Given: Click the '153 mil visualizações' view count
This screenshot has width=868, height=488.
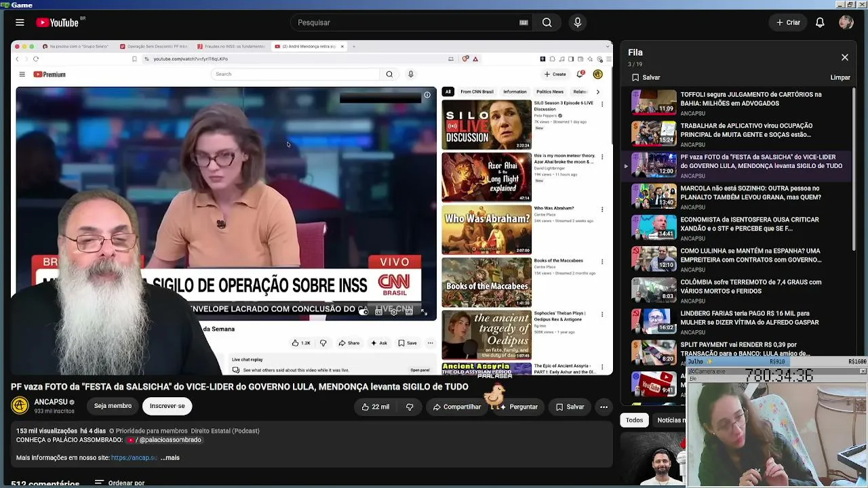Looking at the screenshot, I should pos(47,431).
